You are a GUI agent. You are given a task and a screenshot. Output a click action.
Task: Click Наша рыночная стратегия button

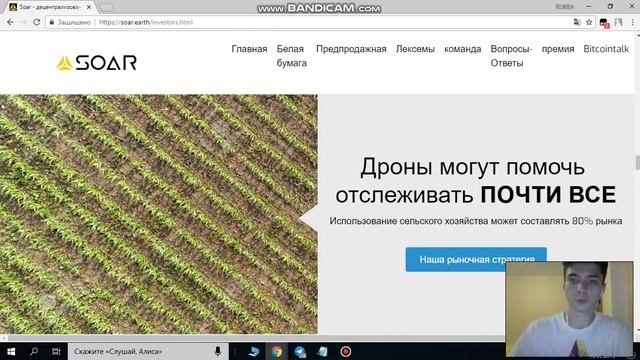476,259
